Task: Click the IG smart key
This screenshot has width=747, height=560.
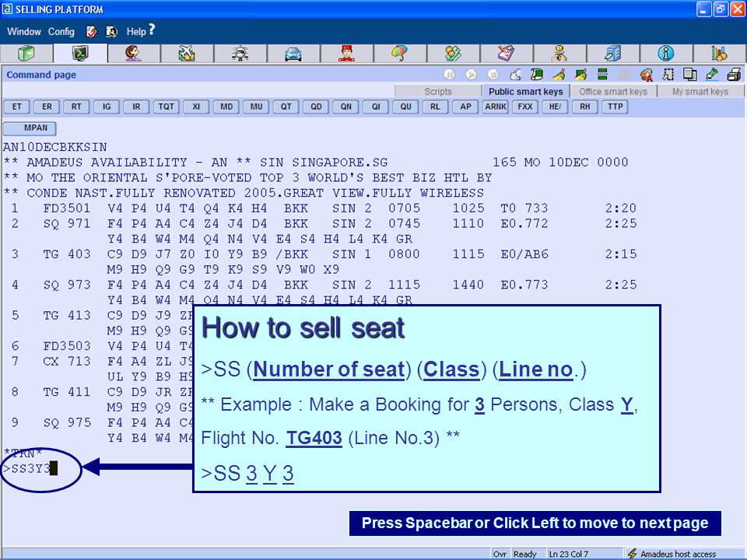Action: [x=107, y=107]
